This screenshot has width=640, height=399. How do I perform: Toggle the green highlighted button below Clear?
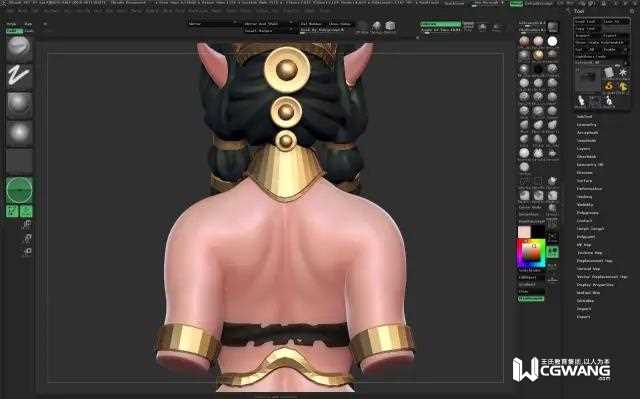[531, 299]
